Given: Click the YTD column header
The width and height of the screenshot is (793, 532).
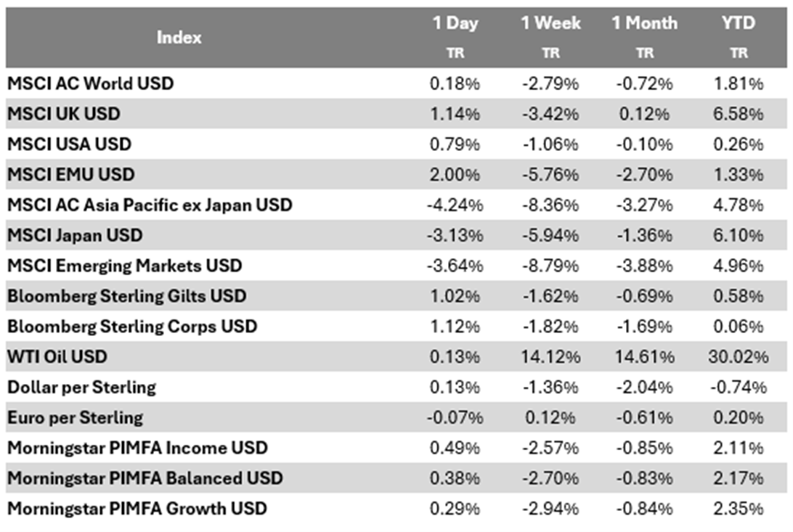Looking at the screenshot, I should click(x=739, y=24).
